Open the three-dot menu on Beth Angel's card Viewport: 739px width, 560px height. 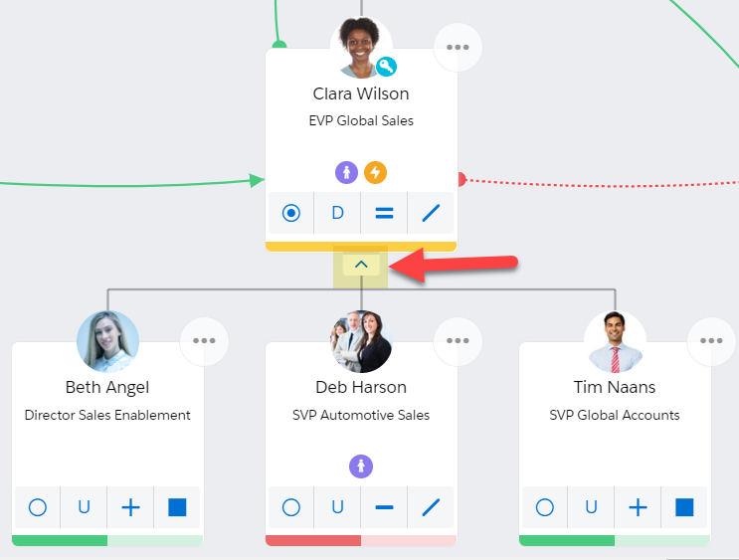(x=204, y=341)
